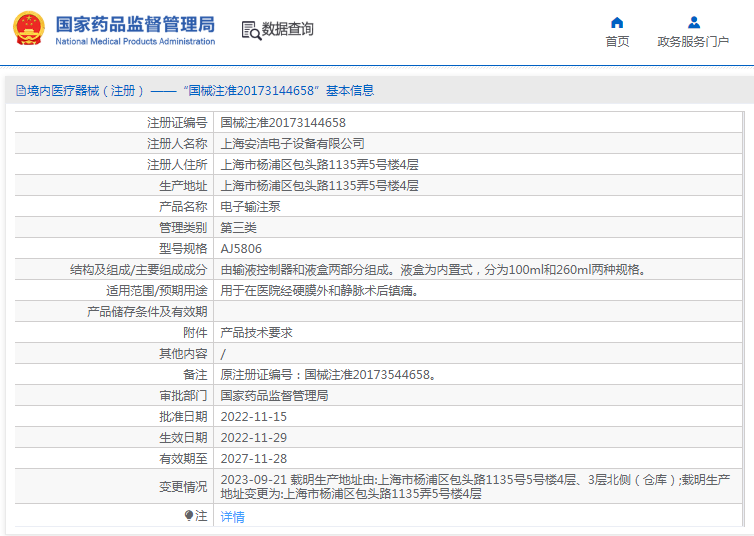Click intended use text 用于在医院经硬膜外
Viewport: 754px width, 536px height.
(319, 291)
